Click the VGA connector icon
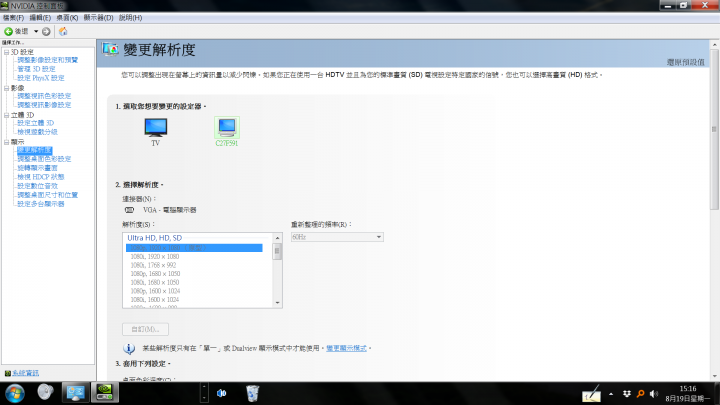The image size is (720, 405). click(x=129, y=210)
